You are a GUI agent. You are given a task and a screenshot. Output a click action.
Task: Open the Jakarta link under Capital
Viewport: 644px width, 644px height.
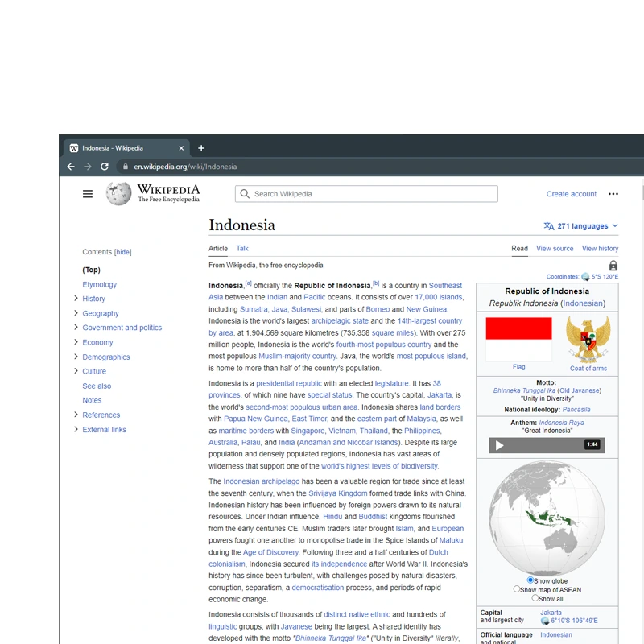point(551,613)
